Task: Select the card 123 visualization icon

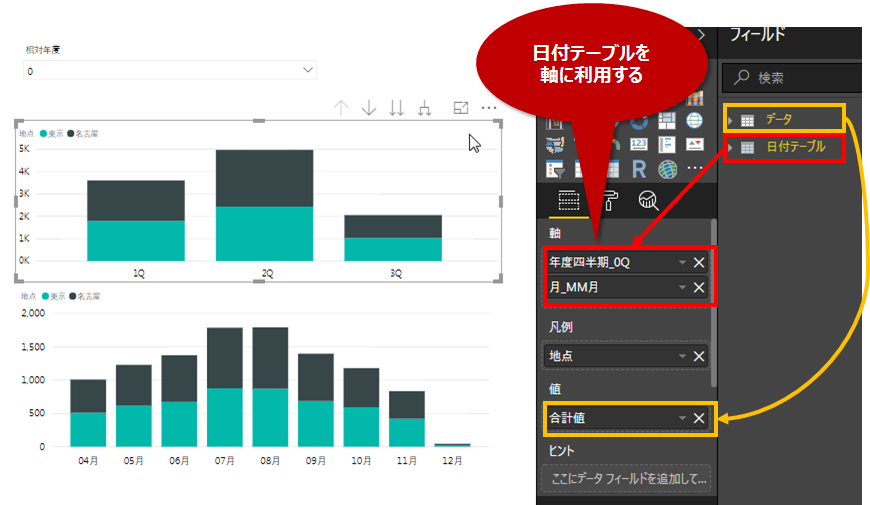Action: tap(638, 145)
